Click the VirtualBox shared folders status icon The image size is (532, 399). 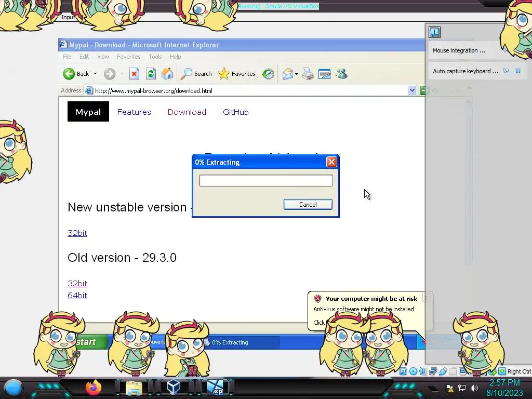tap(453, 371)
